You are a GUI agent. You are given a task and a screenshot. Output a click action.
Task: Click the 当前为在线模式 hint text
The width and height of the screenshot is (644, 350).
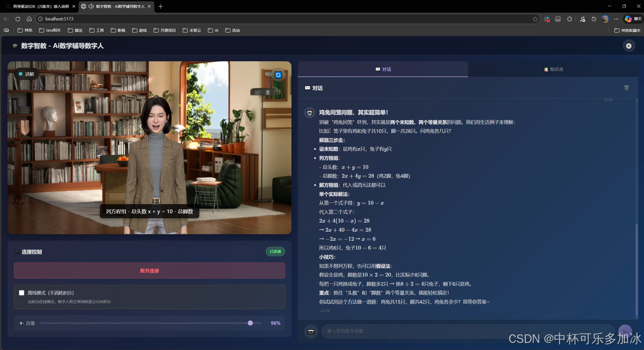pyautogui.click(x=69, y=302)
